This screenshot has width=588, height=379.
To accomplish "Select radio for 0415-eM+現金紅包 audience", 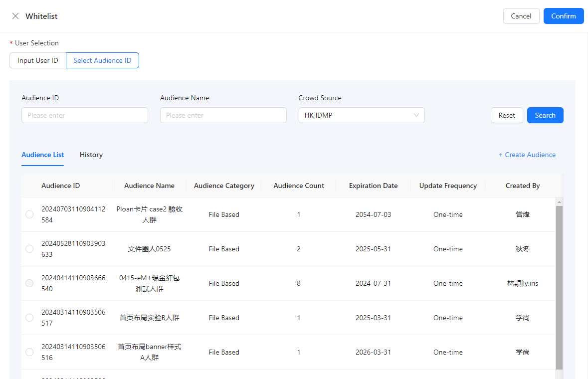I will click(x=29, y=283).
